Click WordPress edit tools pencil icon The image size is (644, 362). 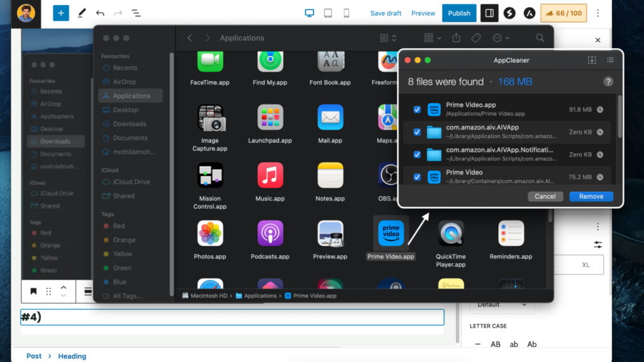pos(82,13)
